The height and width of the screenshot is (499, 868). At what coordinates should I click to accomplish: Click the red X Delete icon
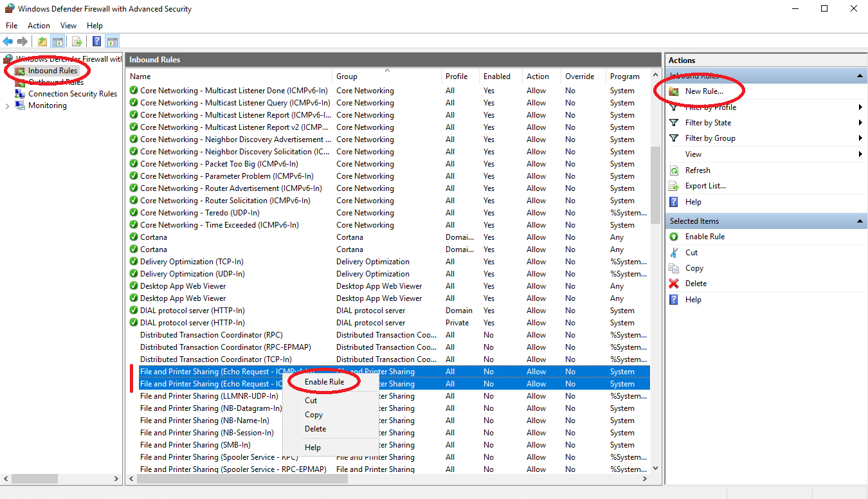click(674, 284)
